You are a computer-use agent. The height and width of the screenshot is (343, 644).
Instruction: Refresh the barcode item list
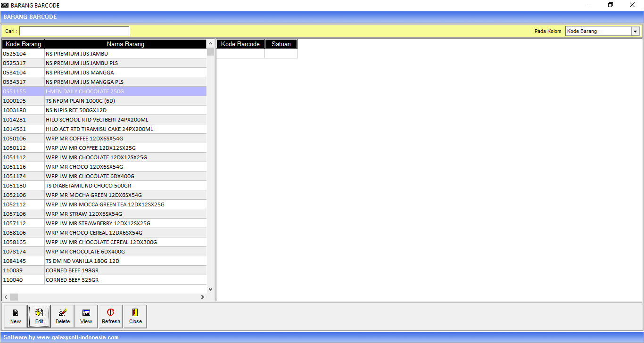coord(111,316)
